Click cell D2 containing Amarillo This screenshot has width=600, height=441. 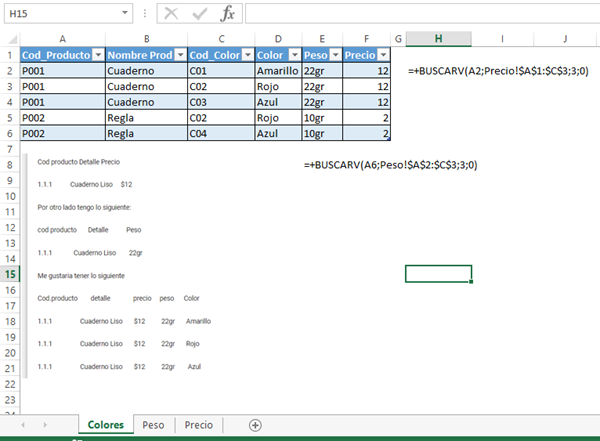pos(278,71)
